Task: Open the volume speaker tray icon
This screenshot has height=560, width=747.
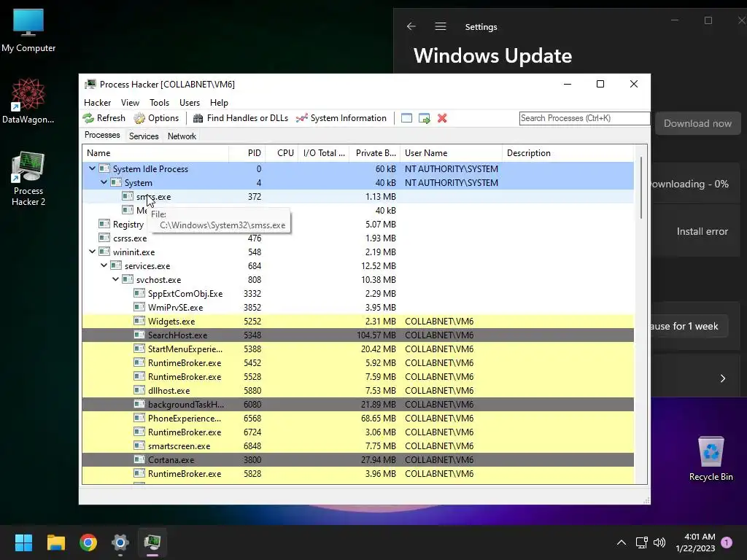Action: [659, 542]
